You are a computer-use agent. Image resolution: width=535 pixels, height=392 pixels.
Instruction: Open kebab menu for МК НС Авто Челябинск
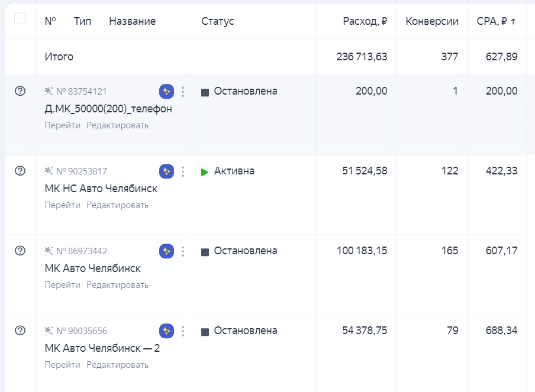[183, 171]
